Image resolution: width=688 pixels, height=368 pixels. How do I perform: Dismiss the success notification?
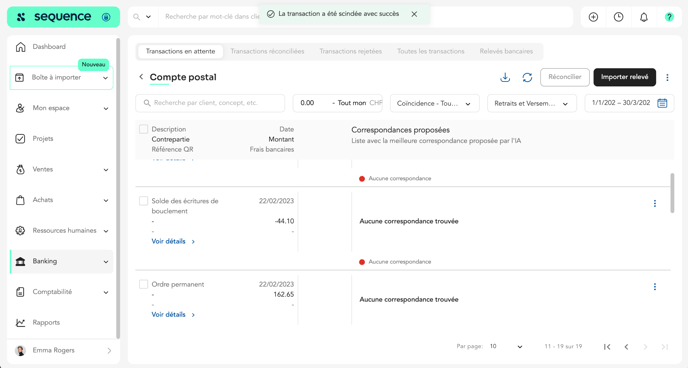[x=414, y=14]
